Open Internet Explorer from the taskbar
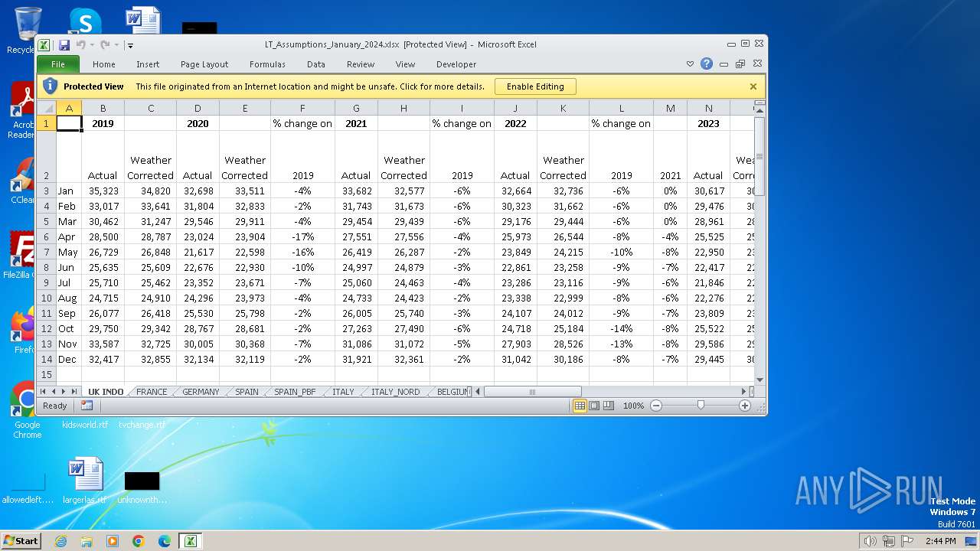 [61, 541]
